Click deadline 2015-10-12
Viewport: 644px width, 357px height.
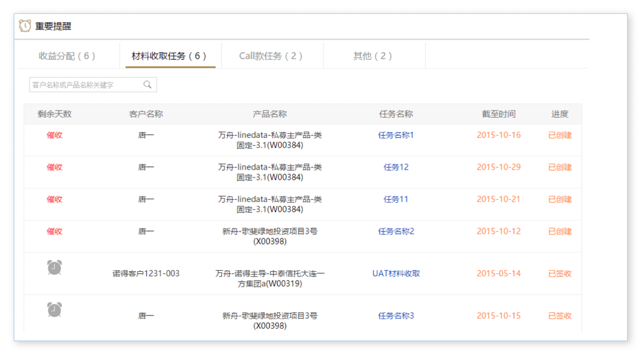point(499,231)
